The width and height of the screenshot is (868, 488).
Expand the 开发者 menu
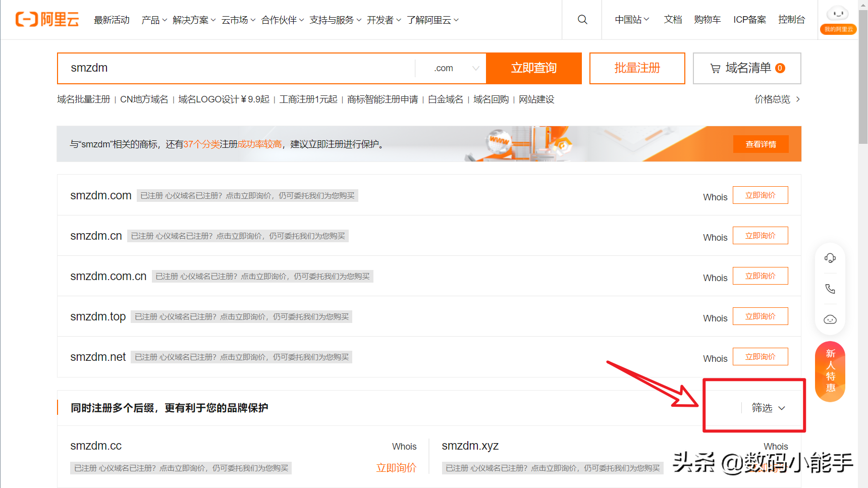tap(384, 20)
